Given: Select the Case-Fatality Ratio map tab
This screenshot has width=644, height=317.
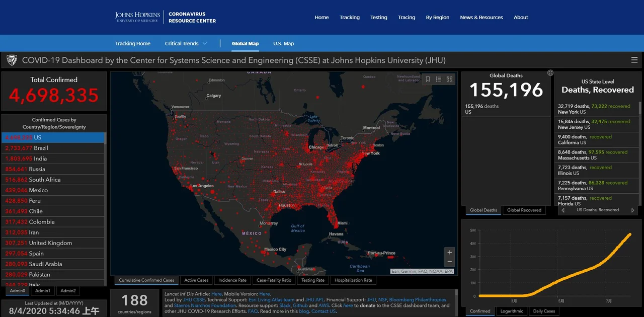Looking at the screenshot, I should pyautogui.click(x=274, y=280).
